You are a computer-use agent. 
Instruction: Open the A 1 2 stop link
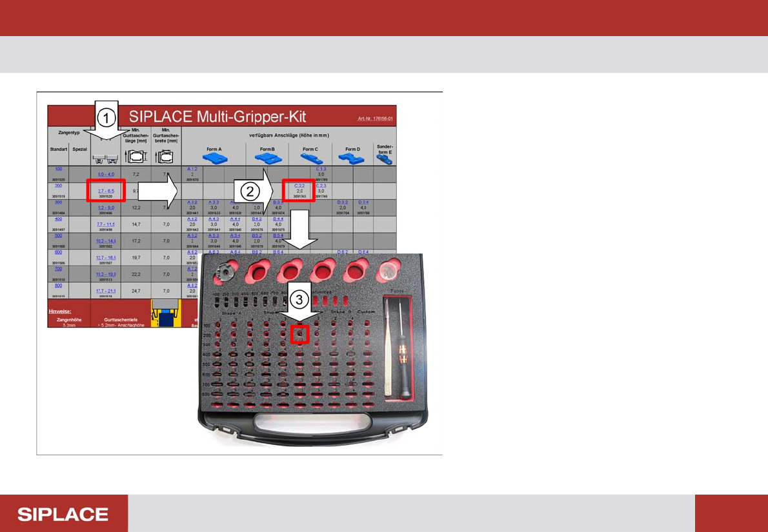pos(192,169)
